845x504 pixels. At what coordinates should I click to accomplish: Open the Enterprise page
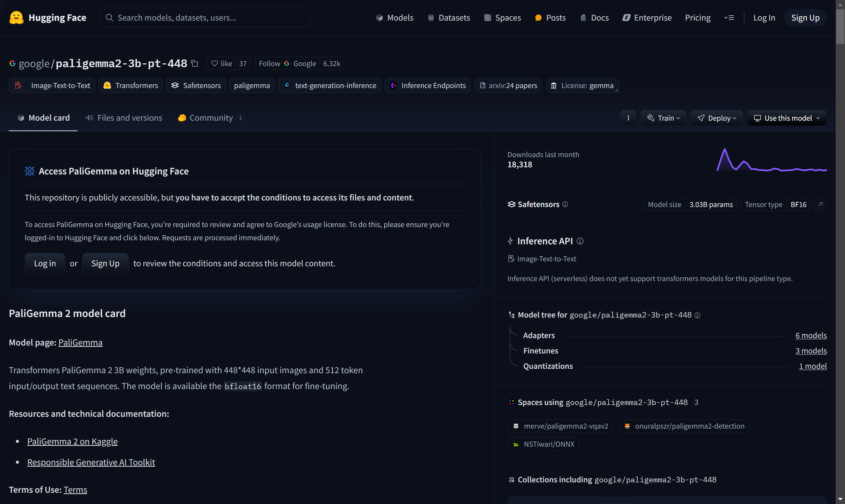click(647, 18)
